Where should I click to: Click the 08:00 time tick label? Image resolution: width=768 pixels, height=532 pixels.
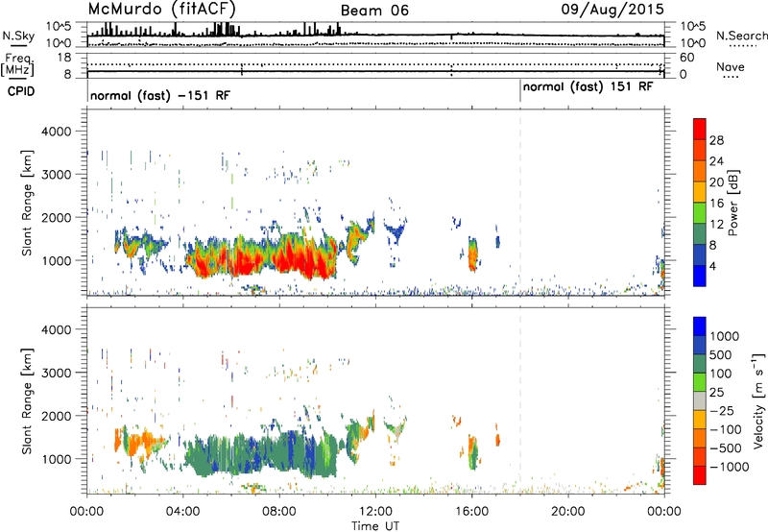(x=279, y=512)
